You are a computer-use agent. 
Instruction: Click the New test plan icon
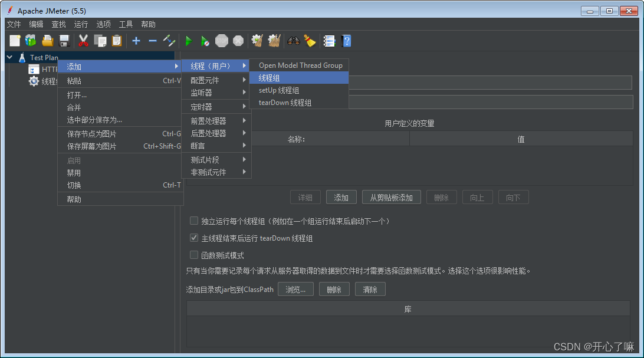coord(15,41)
